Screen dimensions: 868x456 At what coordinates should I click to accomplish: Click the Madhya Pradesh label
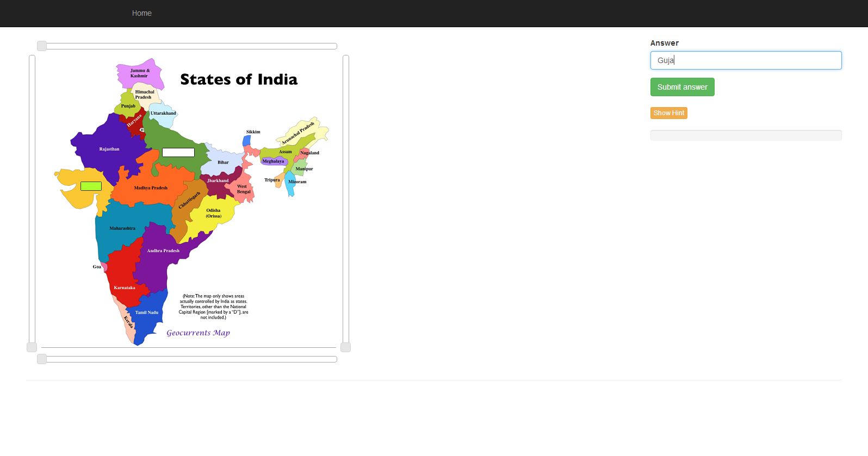[151, 188]
